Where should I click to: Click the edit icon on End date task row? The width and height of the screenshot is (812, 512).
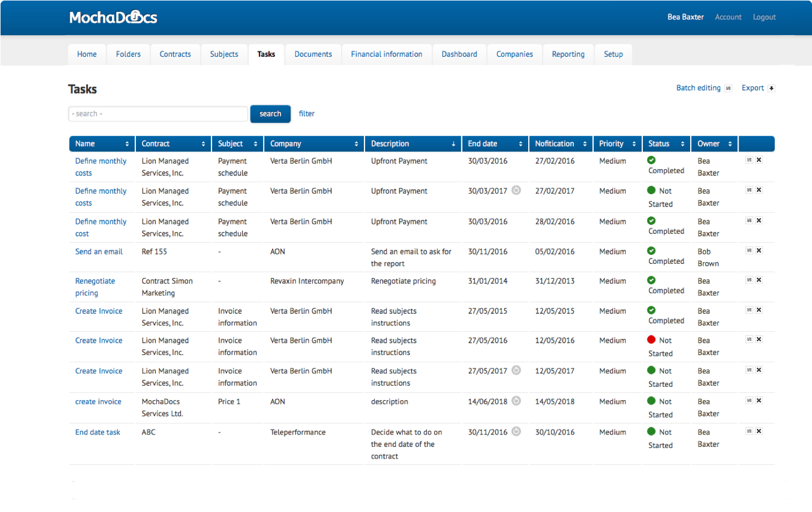749,431
